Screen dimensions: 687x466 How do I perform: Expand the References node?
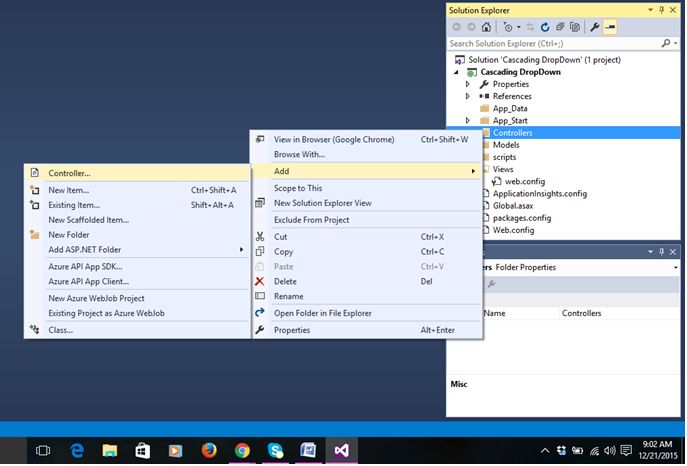(466, 97)
